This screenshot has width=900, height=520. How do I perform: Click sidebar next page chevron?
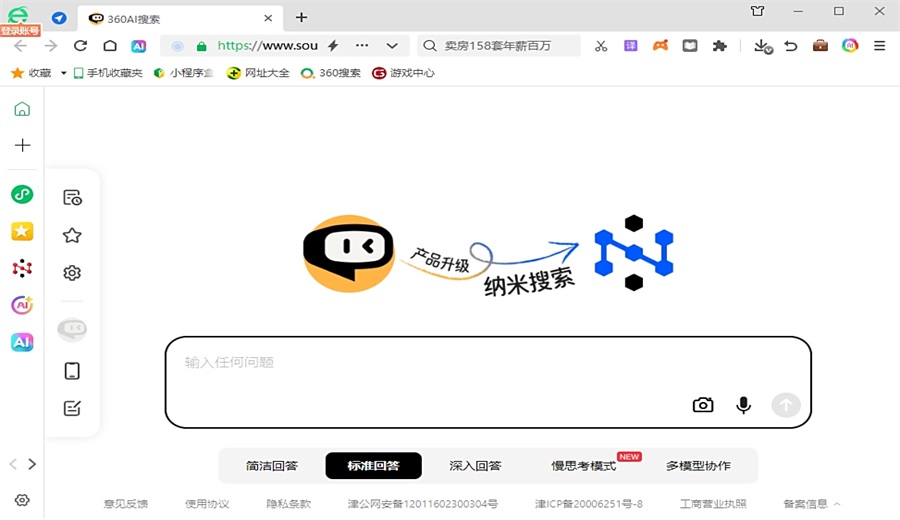tap(32, 464)
